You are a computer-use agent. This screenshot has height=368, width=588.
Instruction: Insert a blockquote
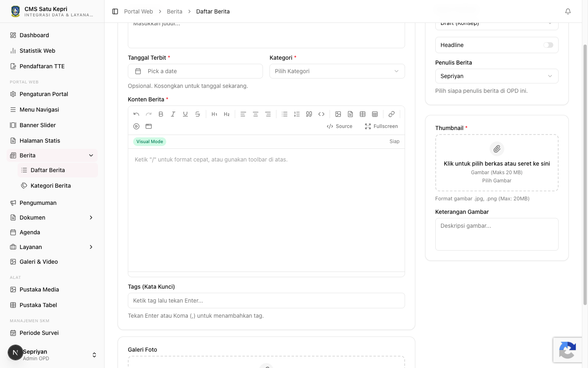pos(309,114)
